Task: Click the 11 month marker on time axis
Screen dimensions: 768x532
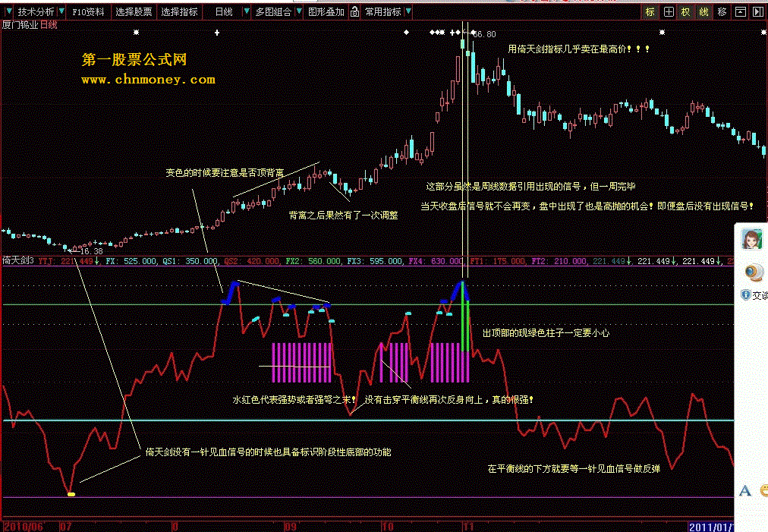Action: [468, 527]
